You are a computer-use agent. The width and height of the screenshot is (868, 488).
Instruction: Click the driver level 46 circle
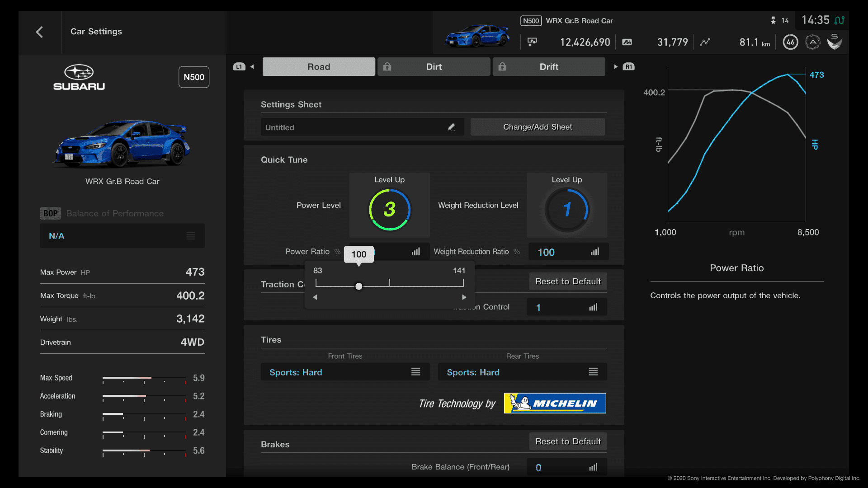click(790, 42)
